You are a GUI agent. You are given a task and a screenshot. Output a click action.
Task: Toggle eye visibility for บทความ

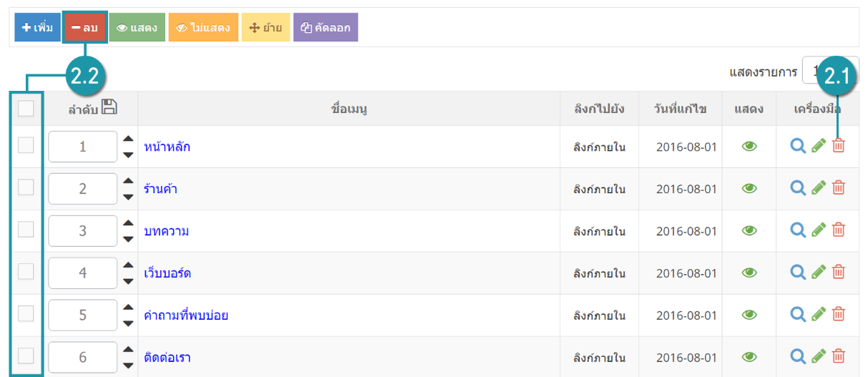point(749,230)
